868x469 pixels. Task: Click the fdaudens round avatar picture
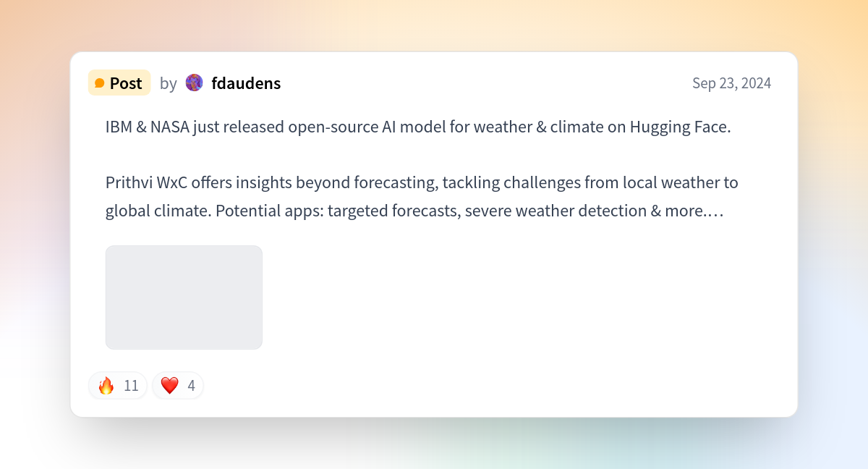click(x=195, y=83)
